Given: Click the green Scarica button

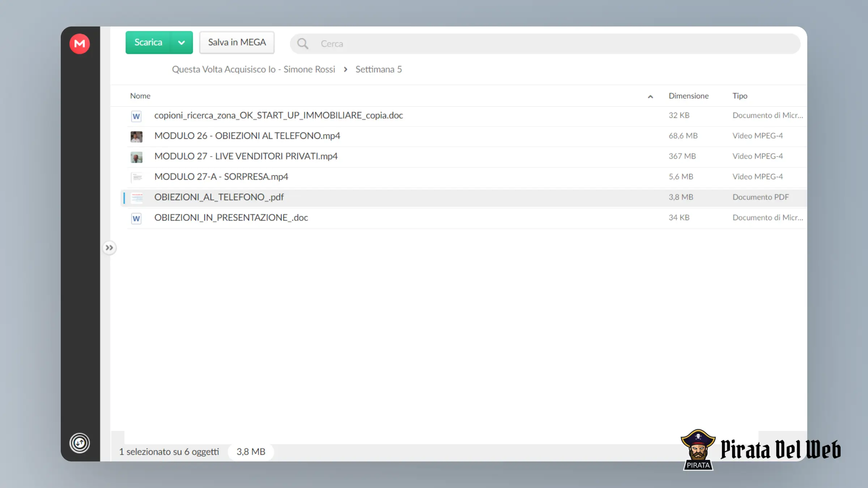Looking at the screenshot, I should [x=148, y=42].
